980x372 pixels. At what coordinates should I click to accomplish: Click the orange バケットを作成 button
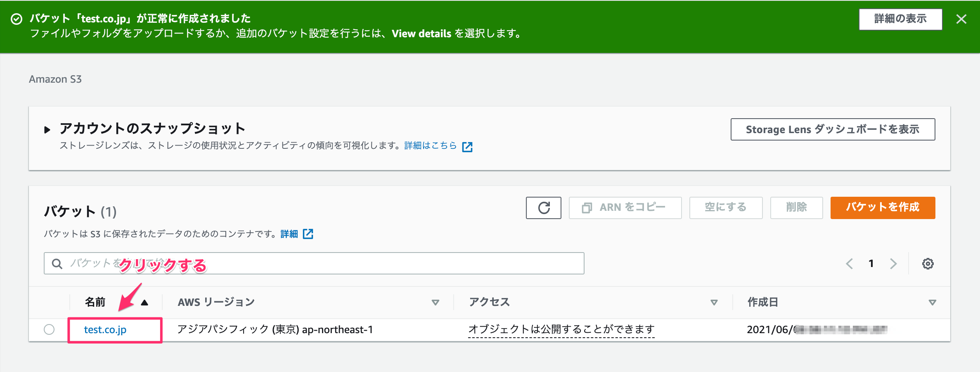(x=883, y=208)
